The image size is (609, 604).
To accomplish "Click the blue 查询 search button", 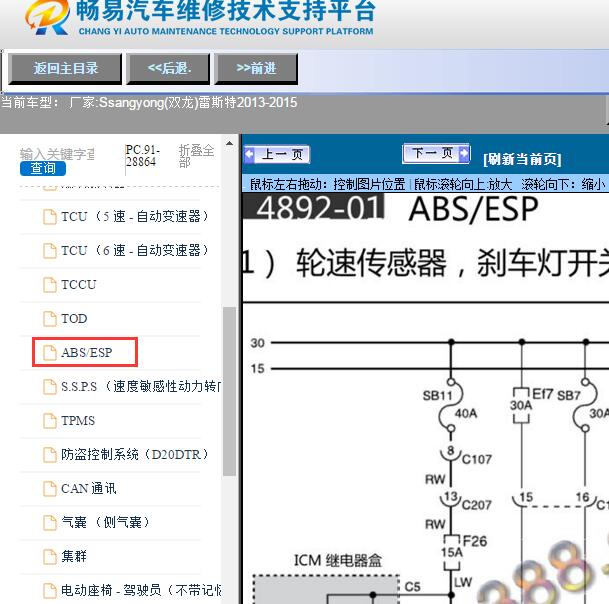I will [x=43, y=168].
